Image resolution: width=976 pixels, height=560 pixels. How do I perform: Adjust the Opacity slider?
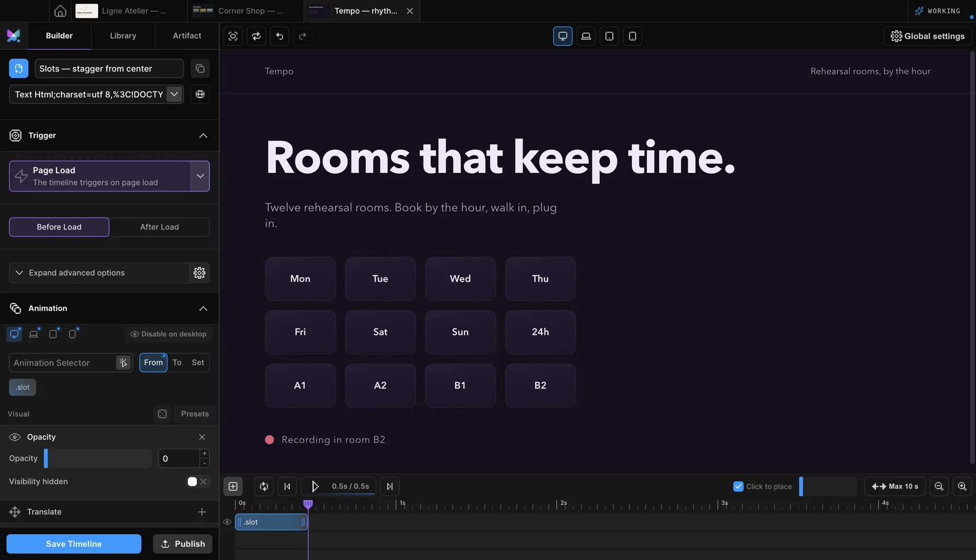[98, 459]
